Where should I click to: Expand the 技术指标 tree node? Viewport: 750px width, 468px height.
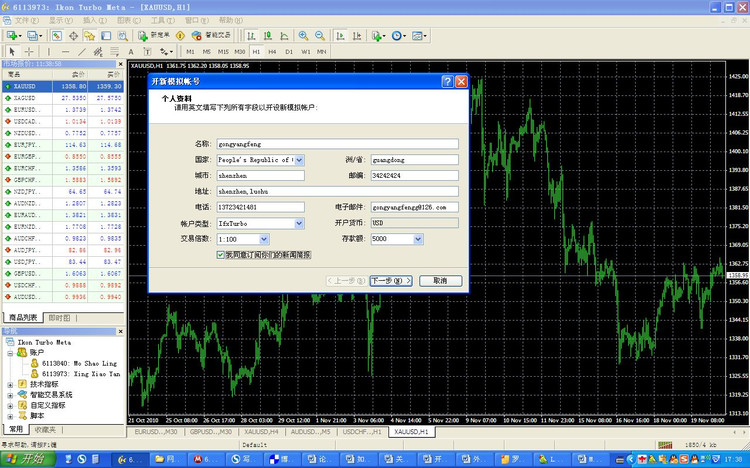pos(10,383)
